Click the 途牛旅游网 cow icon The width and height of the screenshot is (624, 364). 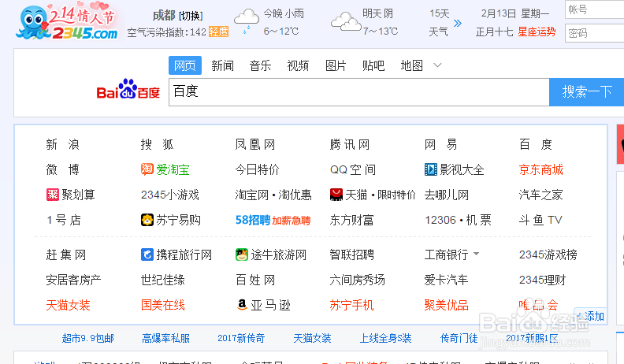click(x=242, y=254)
